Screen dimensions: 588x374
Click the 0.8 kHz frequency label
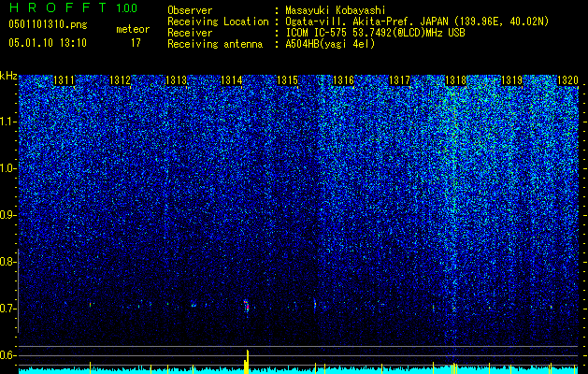[x=8, y=262]
